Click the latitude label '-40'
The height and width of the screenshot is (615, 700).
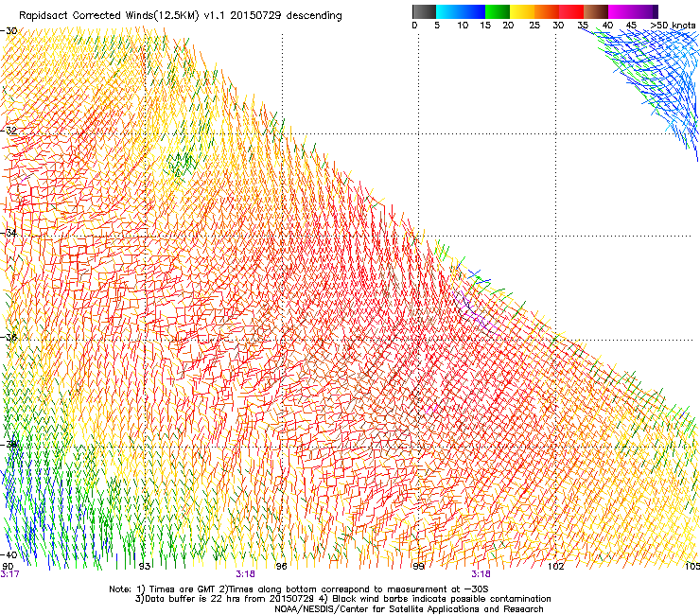point(9,554)
